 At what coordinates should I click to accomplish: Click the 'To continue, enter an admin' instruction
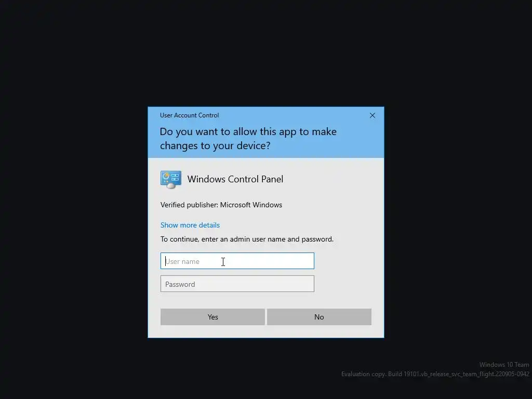(247, 239)
